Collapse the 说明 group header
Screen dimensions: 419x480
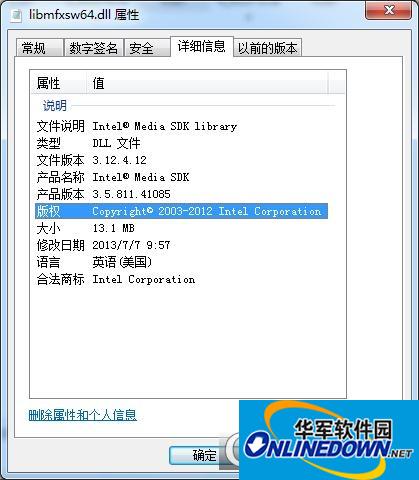(55, 106)
